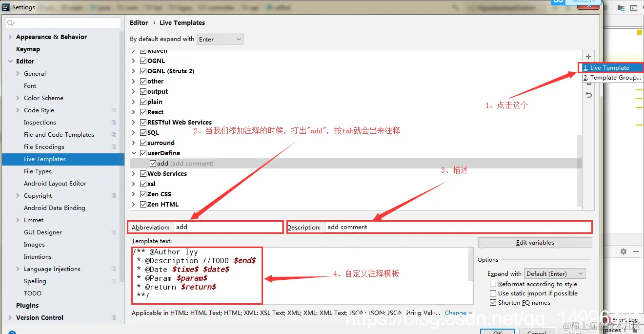Click the Abbreviation input field
Viewport: 644px width, 334px height.
pos(228,227)
